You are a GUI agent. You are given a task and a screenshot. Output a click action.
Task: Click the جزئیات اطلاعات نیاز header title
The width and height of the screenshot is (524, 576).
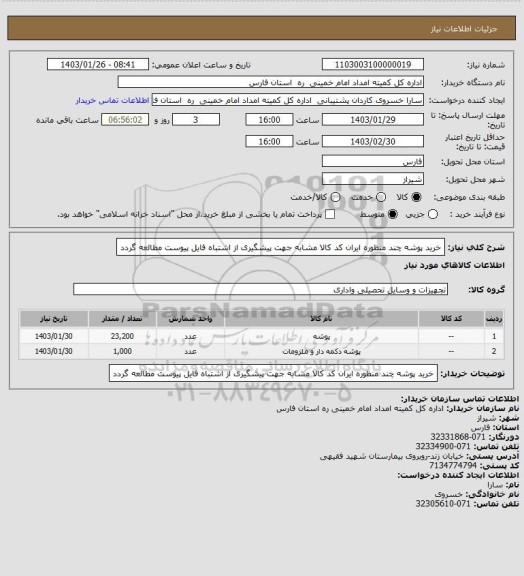(x=464, y=29)
